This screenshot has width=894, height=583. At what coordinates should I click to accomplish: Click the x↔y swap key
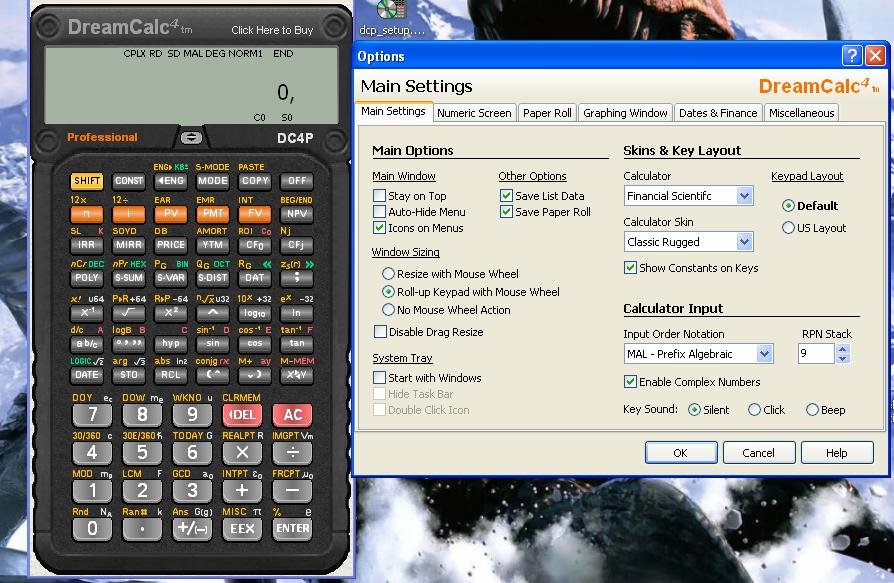click(x=296, y=374)
